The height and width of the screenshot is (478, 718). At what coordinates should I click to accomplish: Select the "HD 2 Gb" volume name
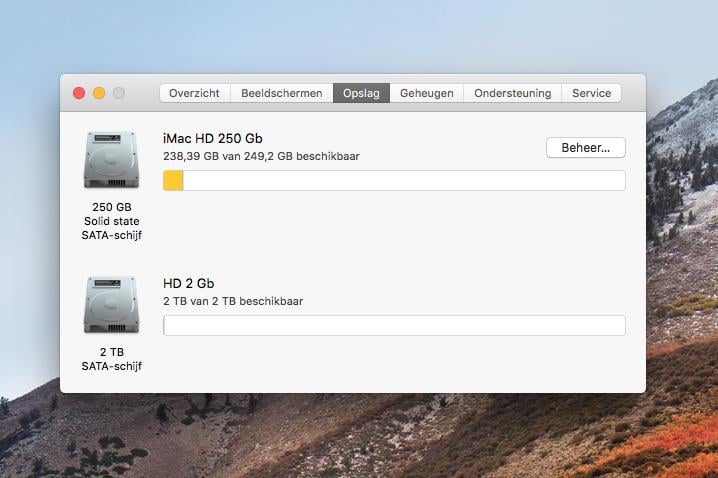tap(189, 283)
